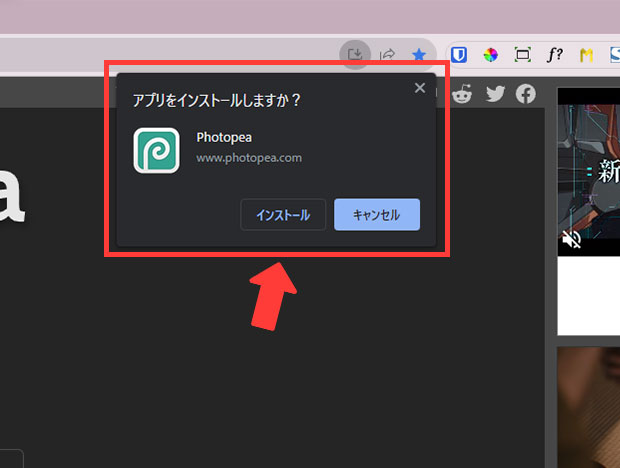Toggle the blue bookmark star
Screen dimensions: 620x468
(419, 55)
